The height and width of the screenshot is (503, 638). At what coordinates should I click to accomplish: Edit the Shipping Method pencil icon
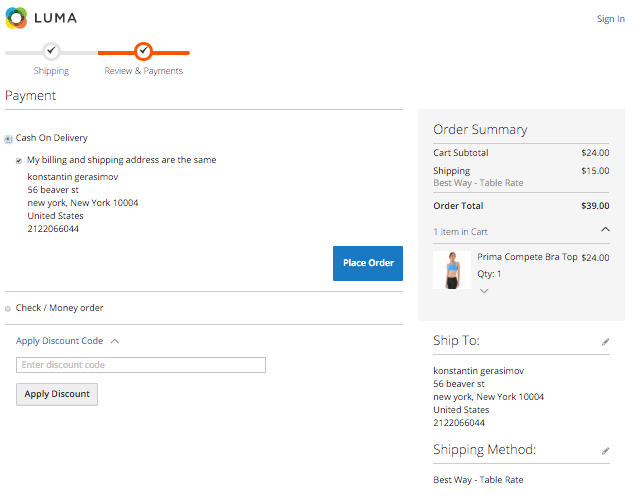(x=605, y=451)
